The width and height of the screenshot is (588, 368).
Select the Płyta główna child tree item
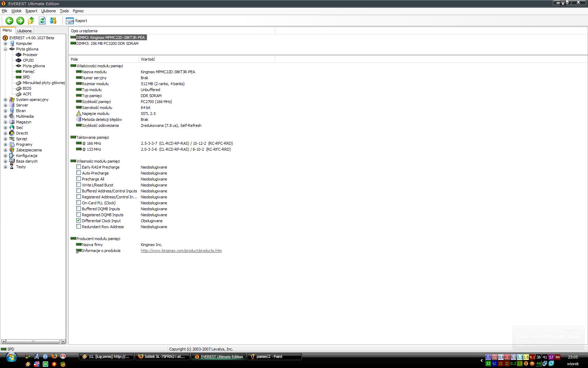pyautogui.click(x=34, y=66)
